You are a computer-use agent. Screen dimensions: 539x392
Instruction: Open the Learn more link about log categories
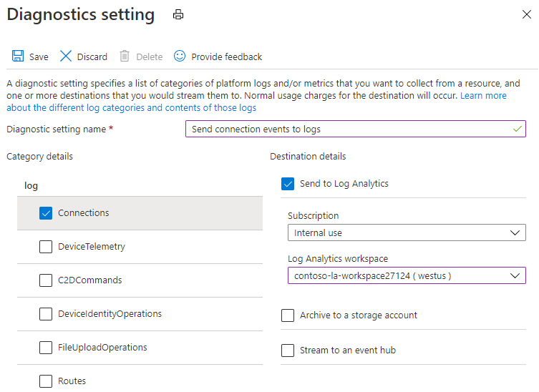[483, 96]
